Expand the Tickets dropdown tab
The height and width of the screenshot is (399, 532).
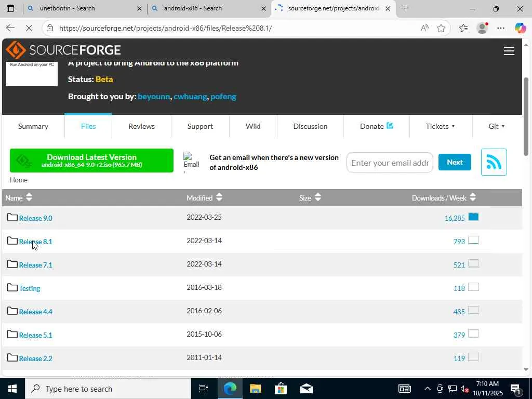click(440, 126)
